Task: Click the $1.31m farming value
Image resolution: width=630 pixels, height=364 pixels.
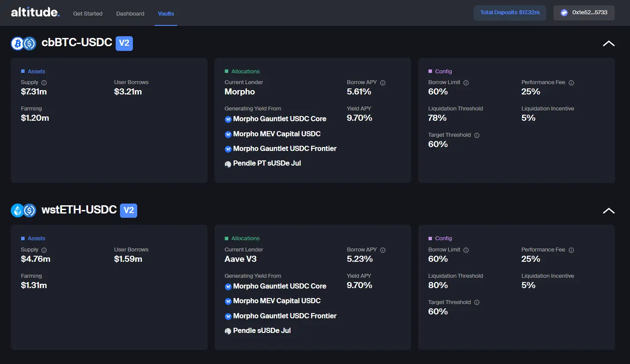Action: click(34, 285)
